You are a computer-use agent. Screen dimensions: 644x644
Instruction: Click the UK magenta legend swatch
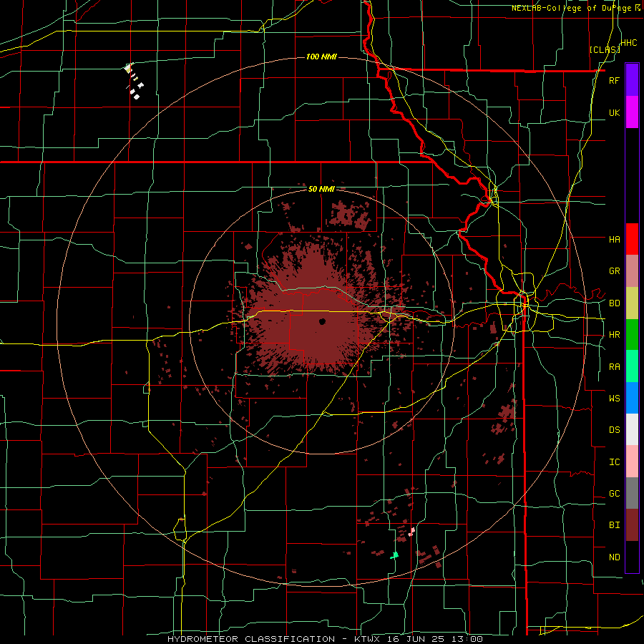point(632,112)
